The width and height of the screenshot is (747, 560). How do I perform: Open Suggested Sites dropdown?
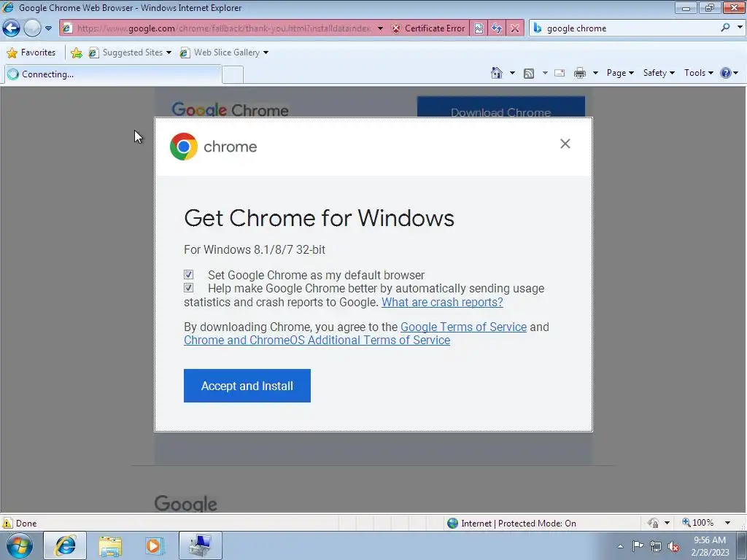[130, 52]
